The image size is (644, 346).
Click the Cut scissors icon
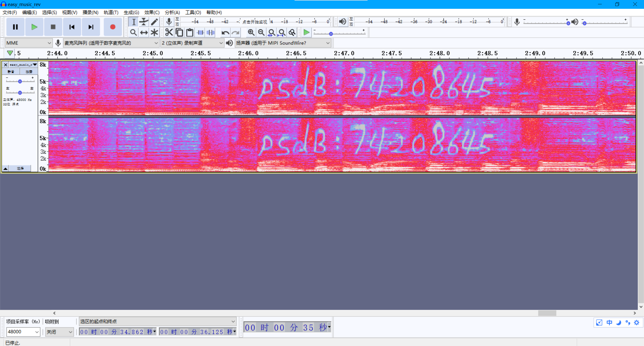coord(169,32)
